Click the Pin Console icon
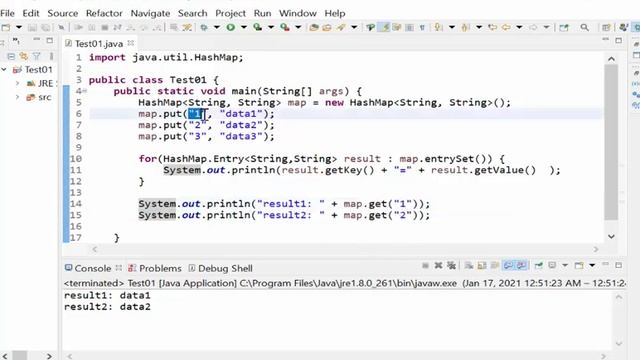 539,265
